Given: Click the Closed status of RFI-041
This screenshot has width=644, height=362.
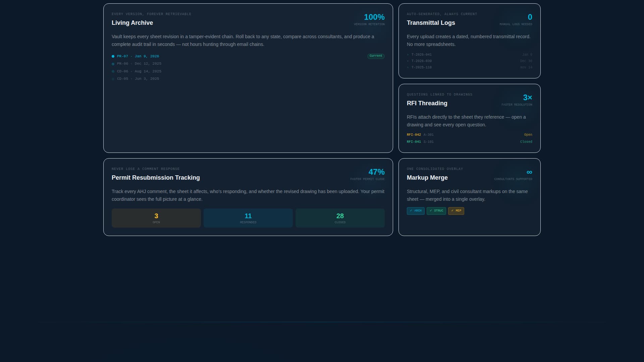Looking at the screenshot, I should pyautogui.click(x=526, y=142).
